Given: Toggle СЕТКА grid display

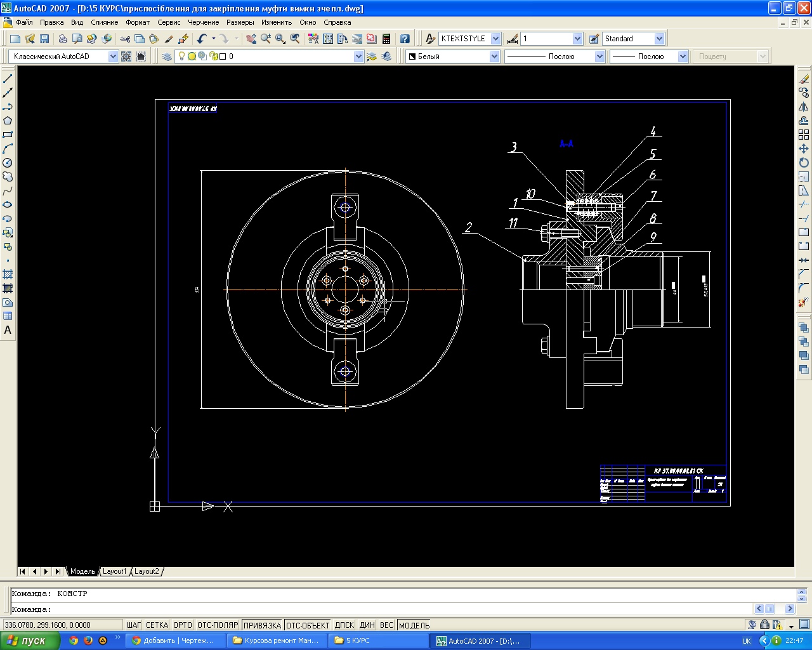Looking at the screenshot, I should (157, 625).
